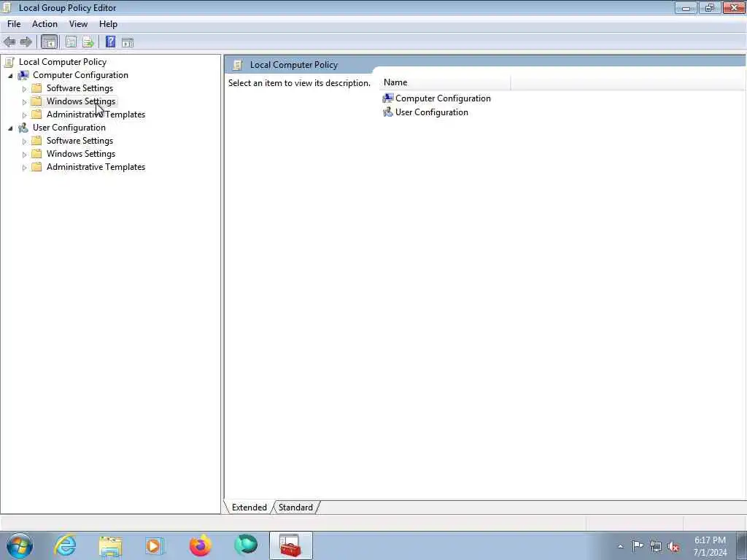Image resolution: width=747 pixels, height=560 pixels.
Task: Click the User Configuration icon in the right list
Action: [x=388, y=112]
